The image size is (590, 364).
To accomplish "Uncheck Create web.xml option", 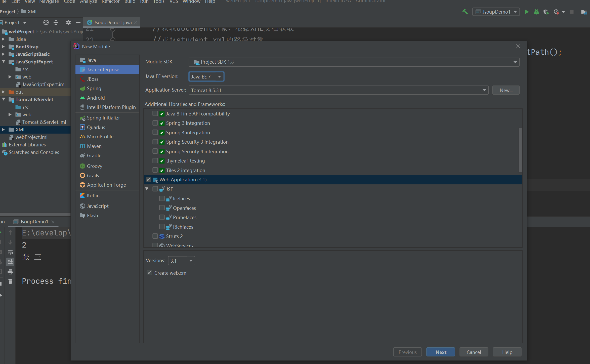I will (x=149, y=273).
